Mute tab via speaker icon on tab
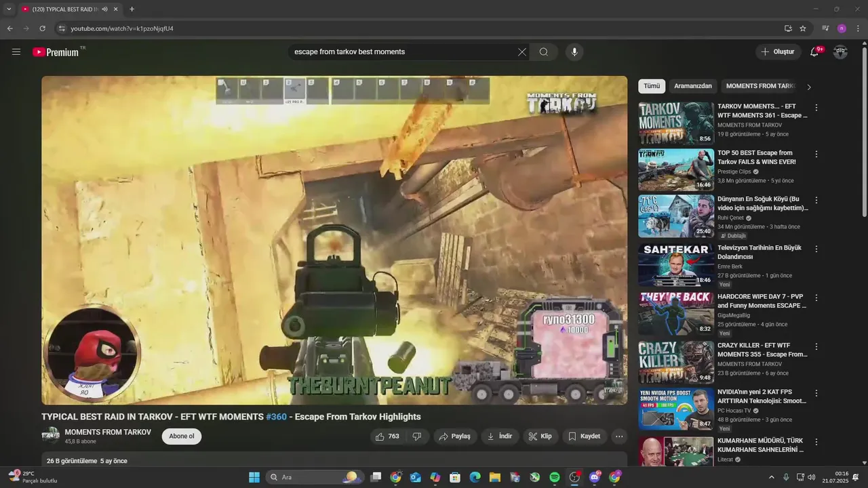This screenshot has width=868, height=488. (x=104, y=9)
